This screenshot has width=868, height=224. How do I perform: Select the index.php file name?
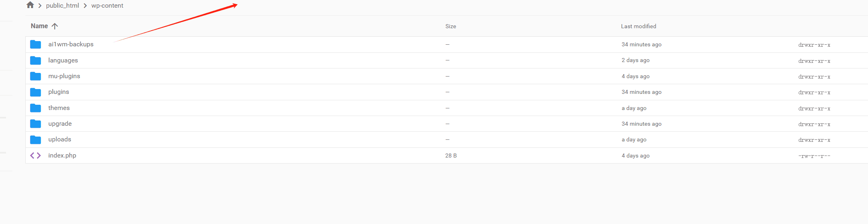click(62, 156)
